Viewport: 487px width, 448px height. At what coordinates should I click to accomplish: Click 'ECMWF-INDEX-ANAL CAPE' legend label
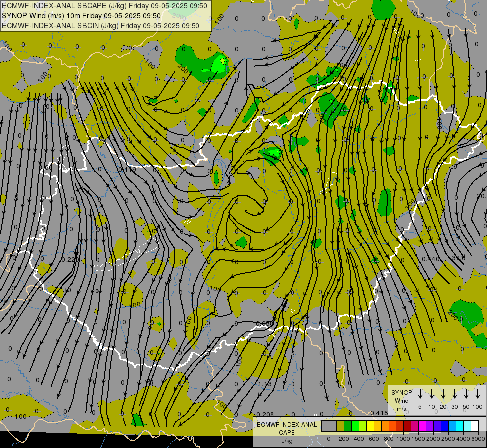pos(287,428)
